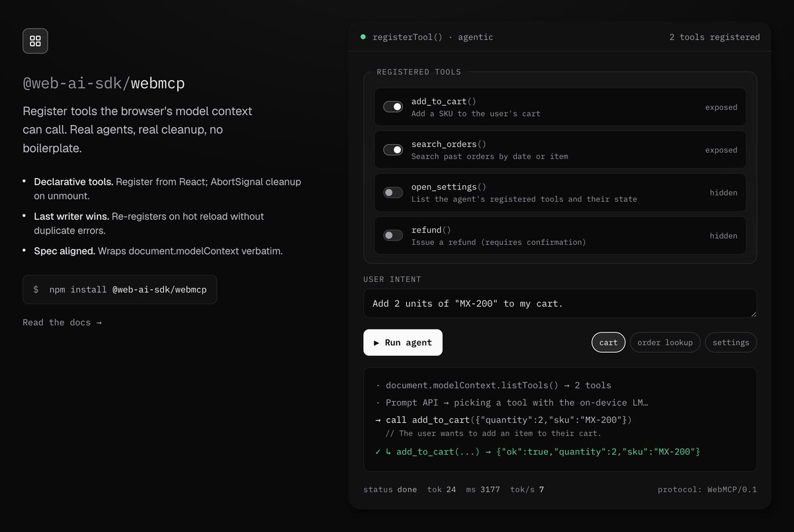Click the 'tok/s 7' stat
794x532 pixels.
click(x=527, y=490)
